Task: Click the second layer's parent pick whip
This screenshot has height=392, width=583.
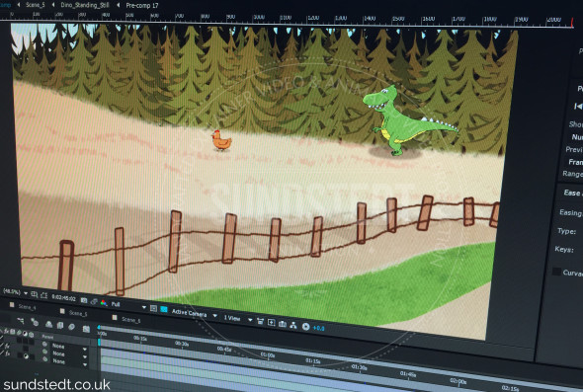Action: 45,352
